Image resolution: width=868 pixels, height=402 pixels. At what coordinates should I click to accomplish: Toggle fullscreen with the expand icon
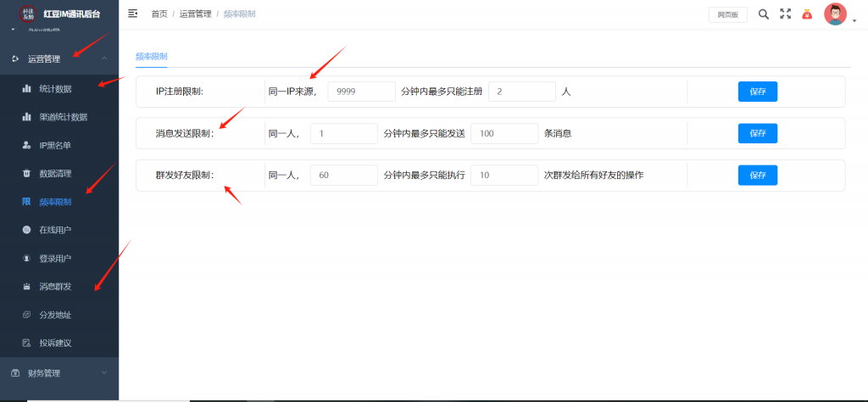coord(786,14)
